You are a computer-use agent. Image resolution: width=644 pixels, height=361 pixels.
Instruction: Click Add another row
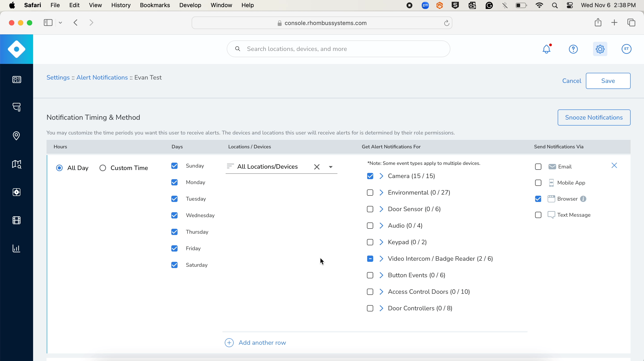click(x=255, y=343)
